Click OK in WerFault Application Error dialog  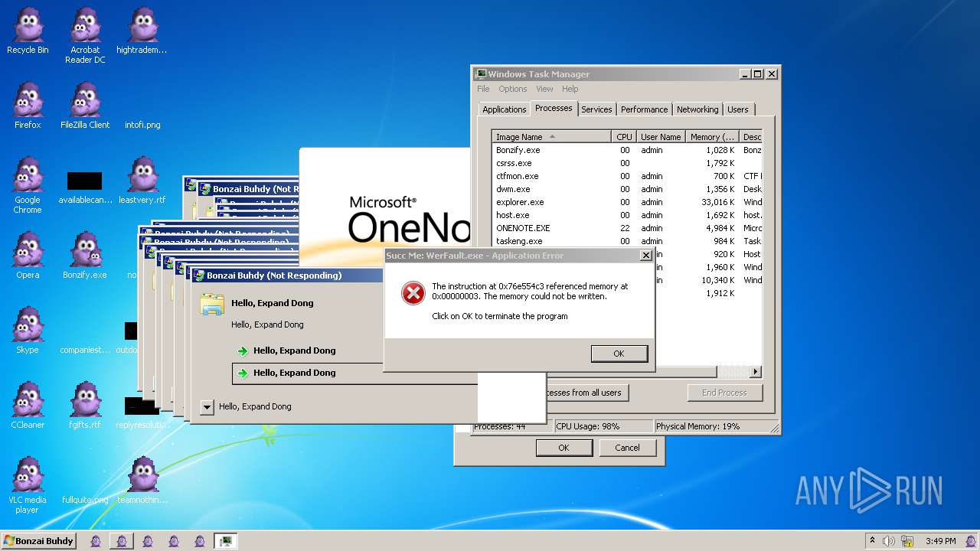619,354
